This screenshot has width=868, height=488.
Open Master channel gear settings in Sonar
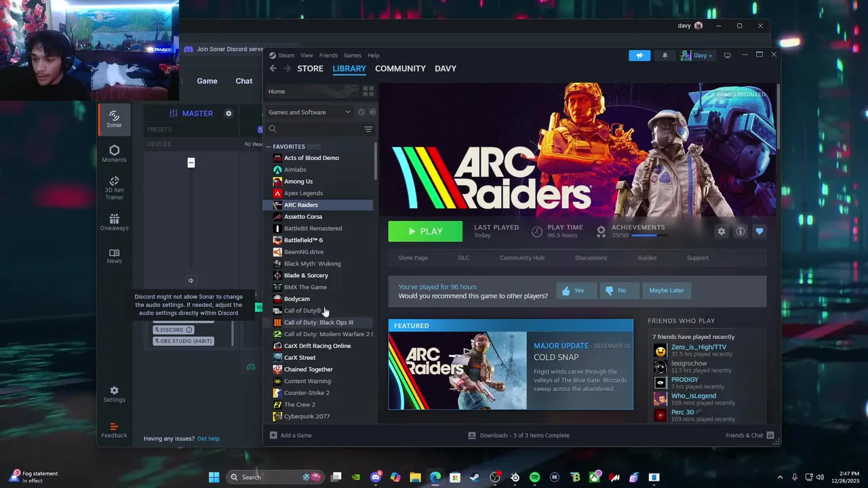(x=229, y=113)
